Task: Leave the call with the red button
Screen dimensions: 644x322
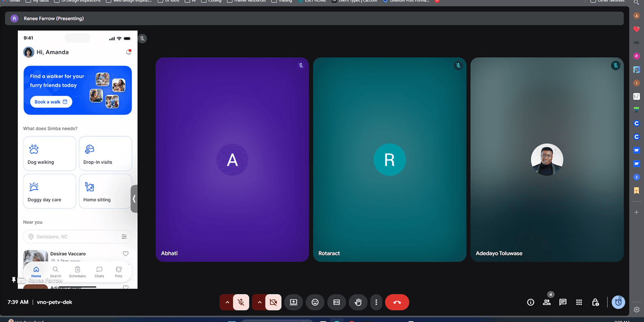Action: tap(397, 302)
